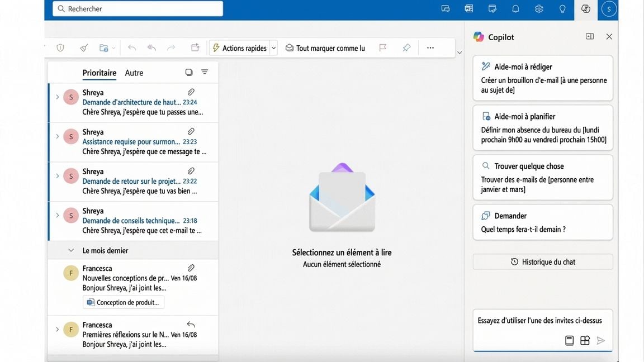Open more options ellipsis in toolbar
This screenshot has width=644, height=362.
click(x=430, y=48)
